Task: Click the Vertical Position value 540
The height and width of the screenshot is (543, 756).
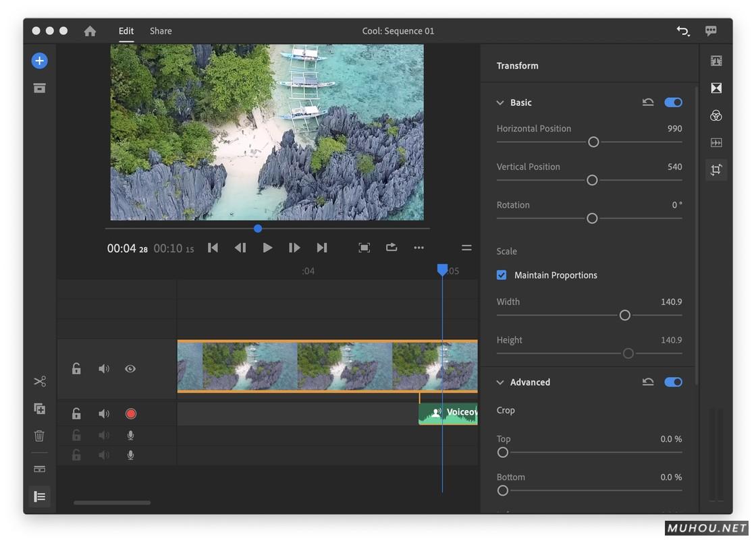Action: [674, 167]
